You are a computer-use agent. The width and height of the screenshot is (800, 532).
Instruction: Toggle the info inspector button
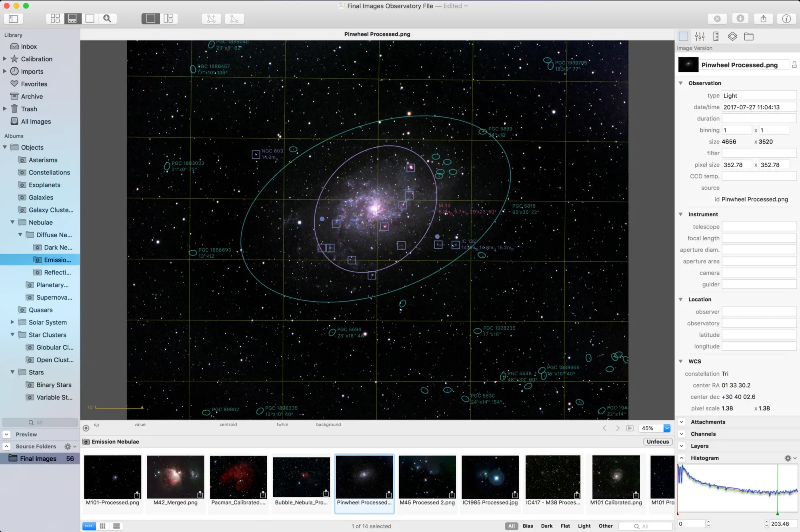pyautogui.click(x=786, y=18)
